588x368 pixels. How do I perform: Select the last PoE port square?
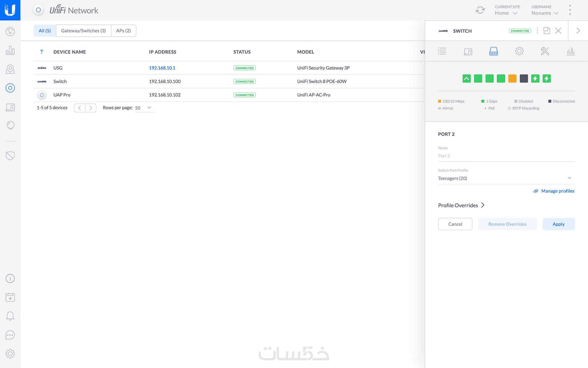click(547, 79)
